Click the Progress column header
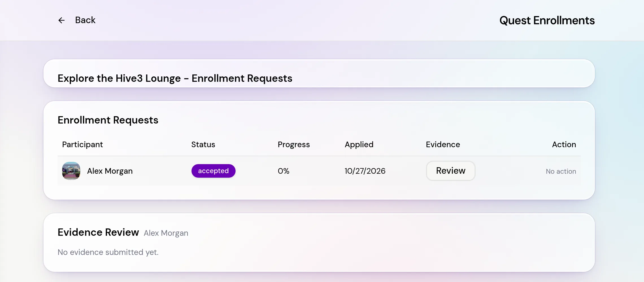Viewport: 644px width, 282px height. click(294, 144)
